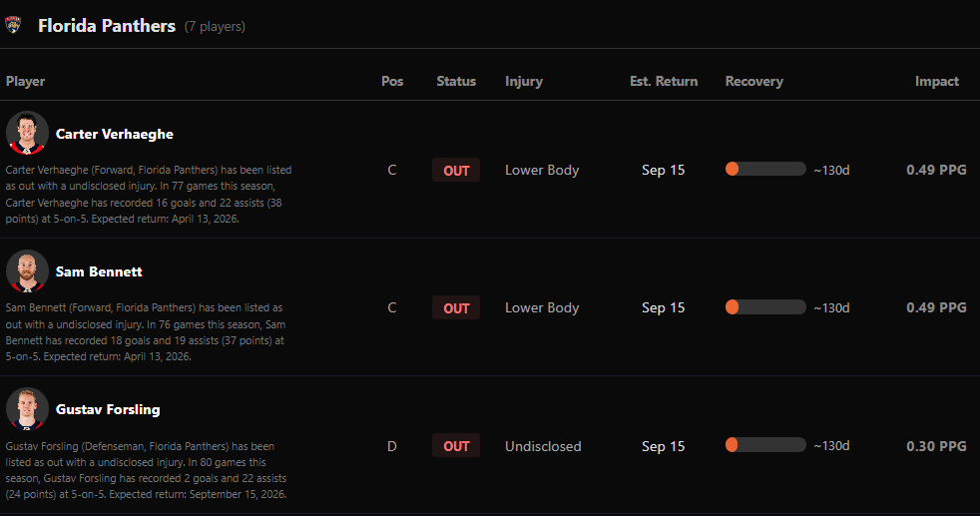Click Sam Bennett's headshot photo
Viewport: 980px width, 516px height.
[27, 270]
